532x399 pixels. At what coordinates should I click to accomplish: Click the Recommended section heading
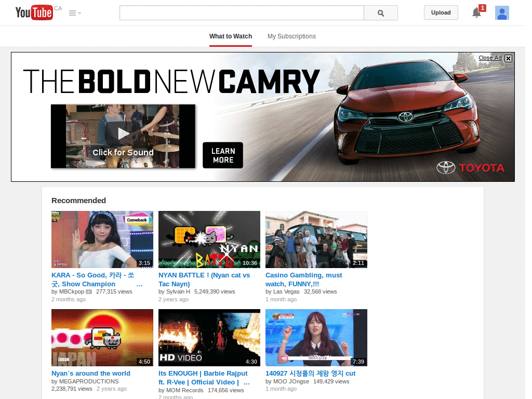click(x=79, y=201)
